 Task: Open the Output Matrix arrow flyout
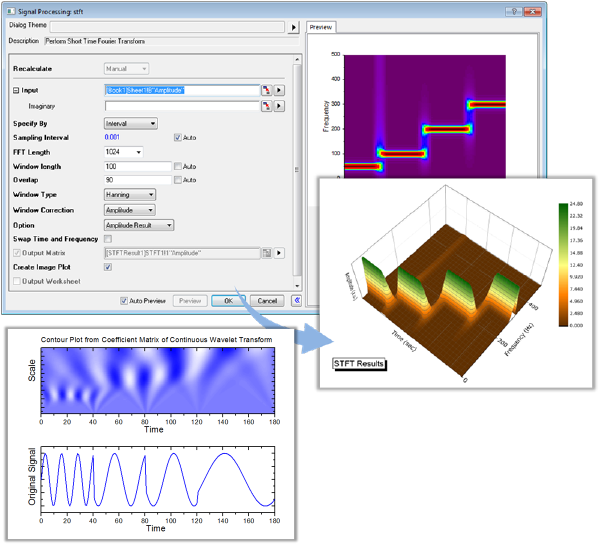280,254
